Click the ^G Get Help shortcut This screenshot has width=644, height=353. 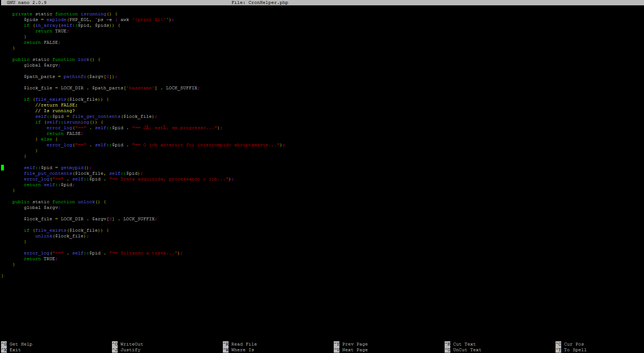coord(17,344)
